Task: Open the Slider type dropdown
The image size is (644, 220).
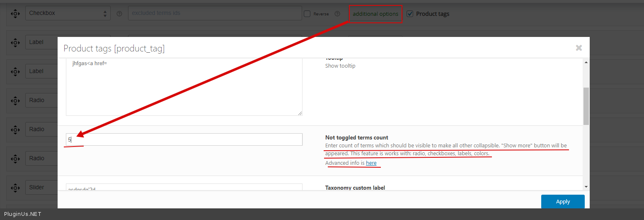Action: pos(41,188)
